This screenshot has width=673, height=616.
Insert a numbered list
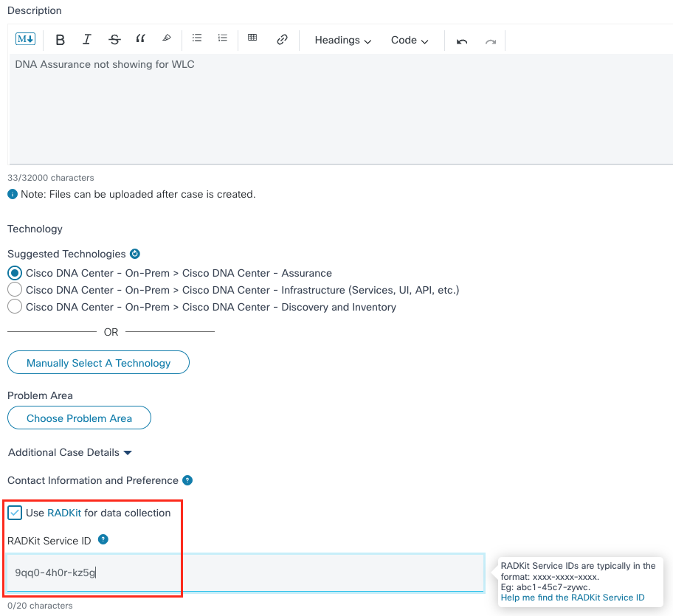222,38
